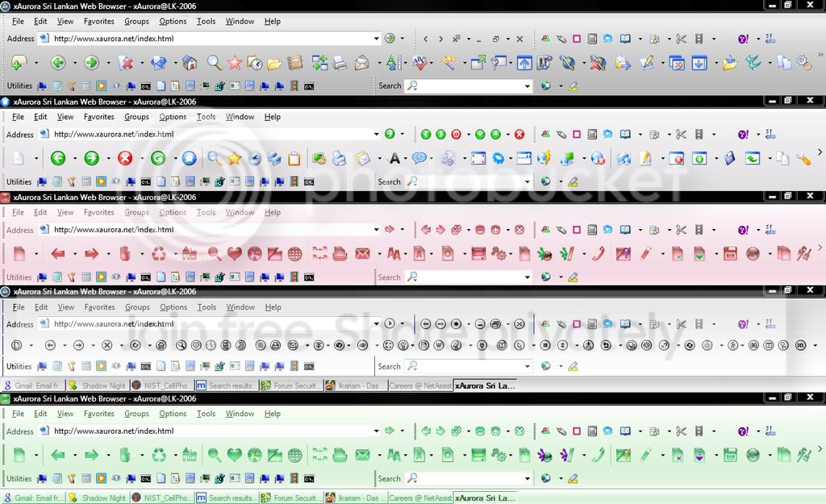Open Groups menu in pink window
Viewport: 826px width, 504px height.
(x=136, y=212)
